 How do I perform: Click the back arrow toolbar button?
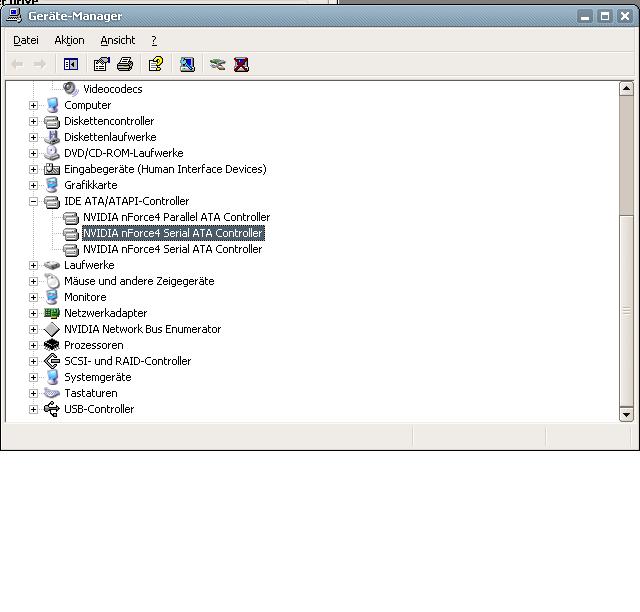point(17,64)
